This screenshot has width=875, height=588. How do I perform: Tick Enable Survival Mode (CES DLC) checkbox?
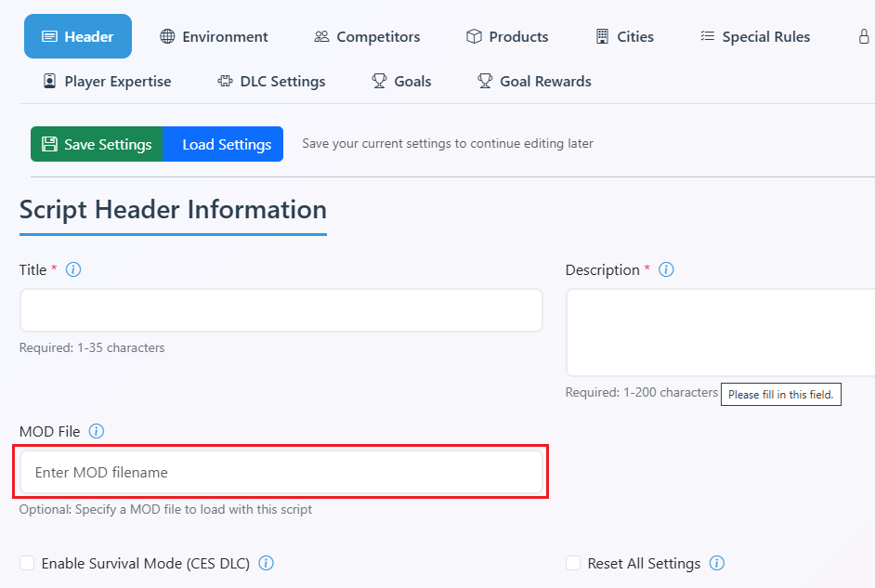click(27, 563)
